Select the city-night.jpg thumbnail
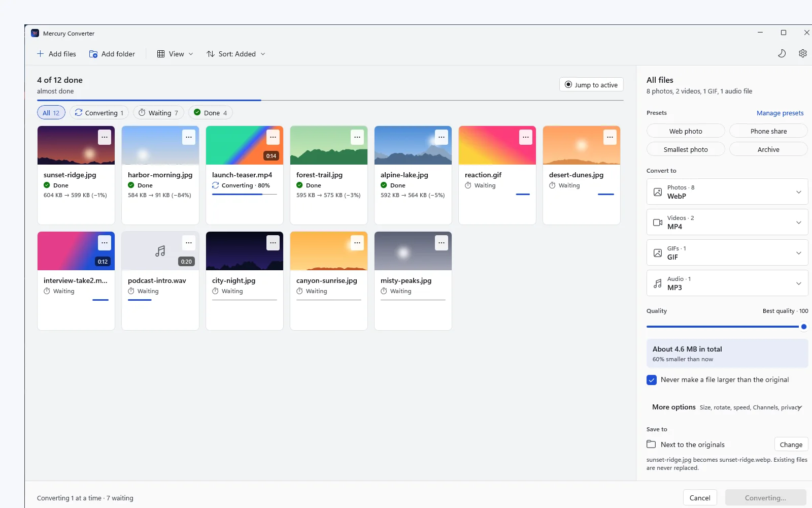Screen dimensions: 812x508 coord(245,251)
